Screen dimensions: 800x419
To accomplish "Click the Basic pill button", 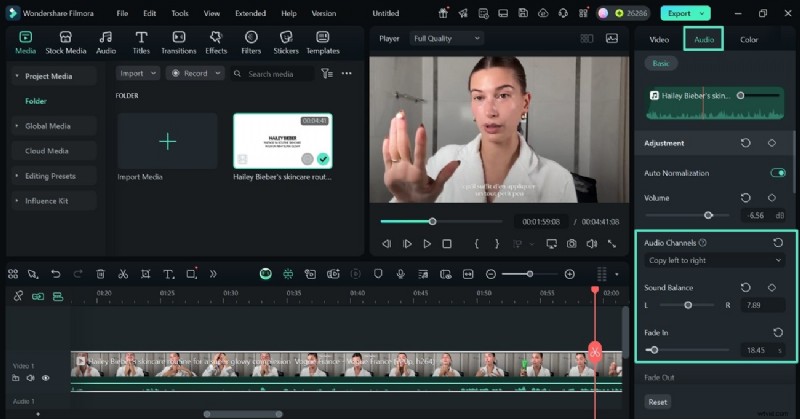I will [x=661, y=63].
